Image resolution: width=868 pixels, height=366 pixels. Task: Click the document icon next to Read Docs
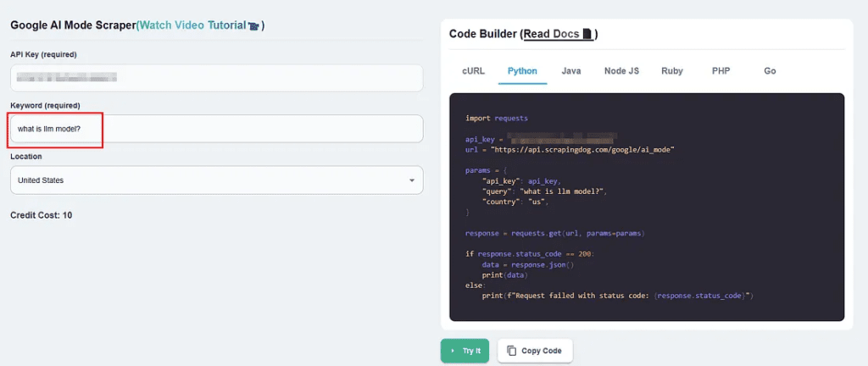click(x=588, y=35)
